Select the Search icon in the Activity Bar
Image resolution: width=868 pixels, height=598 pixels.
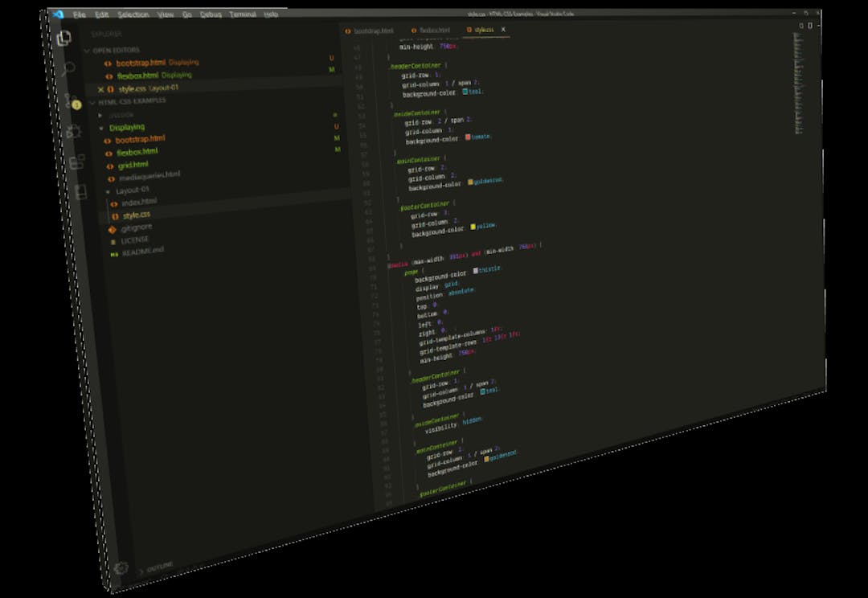[x=69, y=69]
